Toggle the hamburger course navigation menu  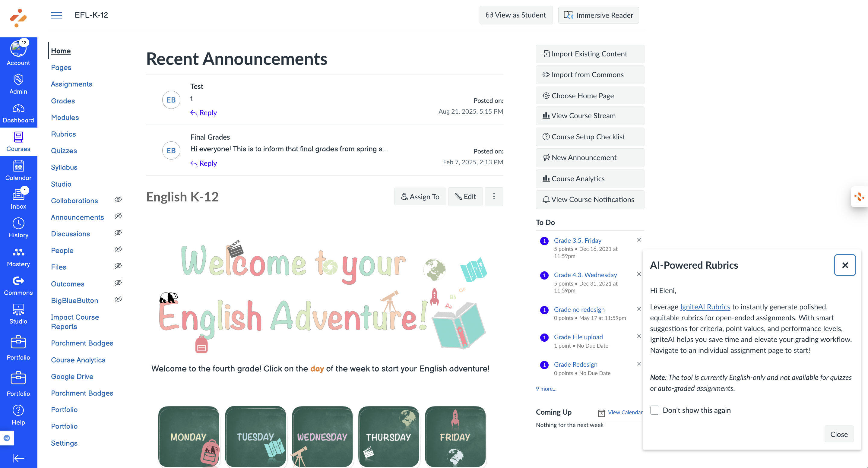click(x=56, y=15)
